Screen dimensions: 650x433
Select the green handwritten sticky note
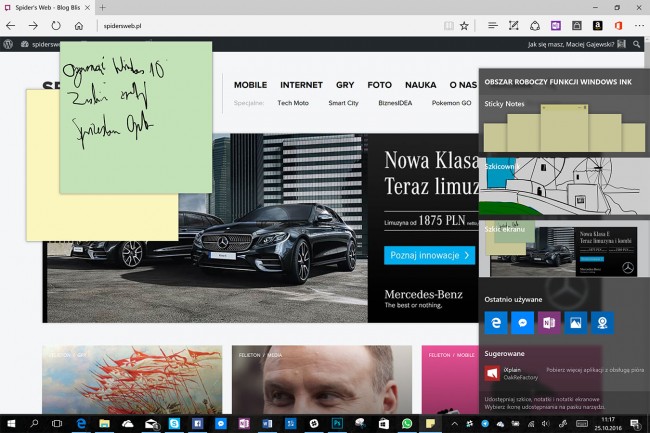click(136, 117)
